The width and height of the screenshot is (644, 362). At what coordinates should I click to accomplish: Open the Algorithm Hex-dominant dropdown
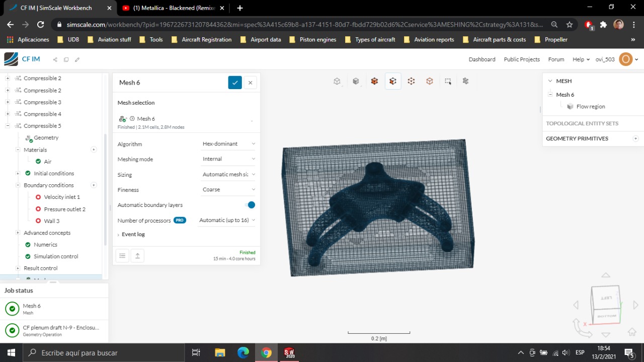[228, 144]
